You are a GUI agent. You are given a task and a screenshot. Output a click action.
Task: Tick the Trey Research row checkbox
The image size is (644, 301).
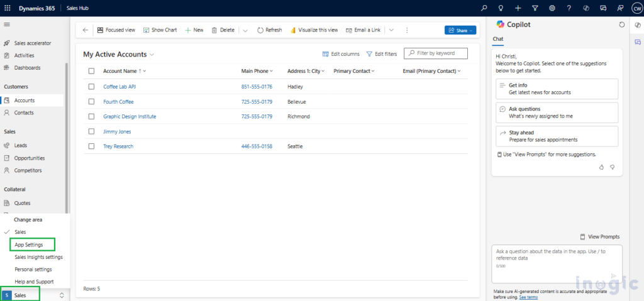pyautogui.click(x=91, y=146)
